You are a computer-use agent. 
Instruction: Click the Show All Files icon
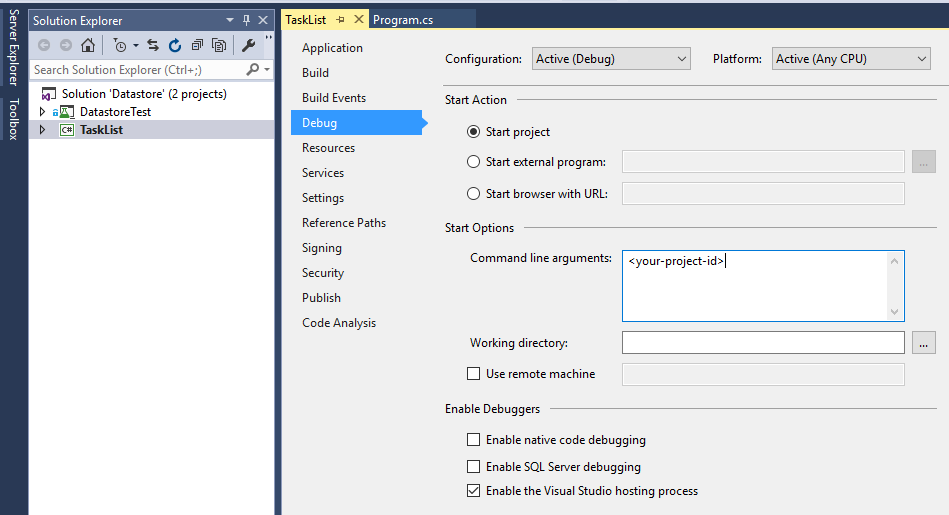tap(219, 45)
